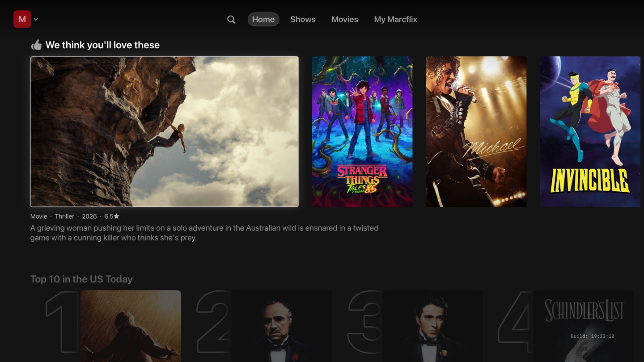Go to the Movies tab
This screenshot has height=362, width=644.
344,19
